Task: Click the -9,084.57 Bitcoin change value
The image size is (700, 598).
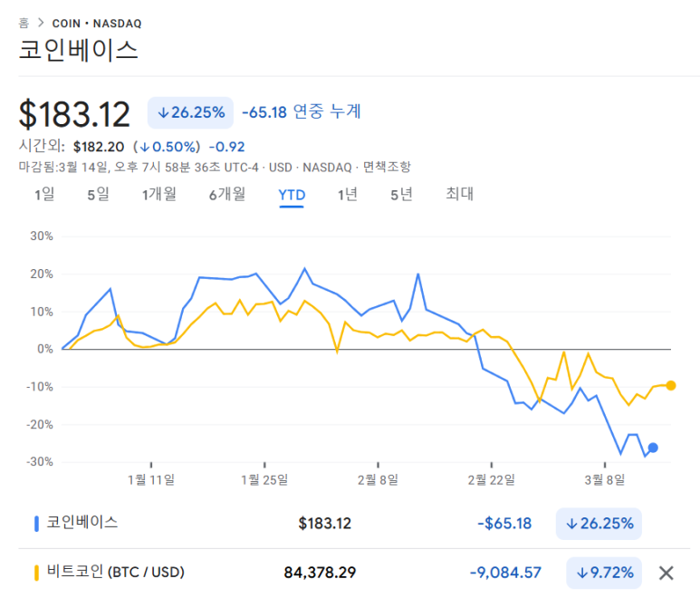Action: [x=505, y=573]
